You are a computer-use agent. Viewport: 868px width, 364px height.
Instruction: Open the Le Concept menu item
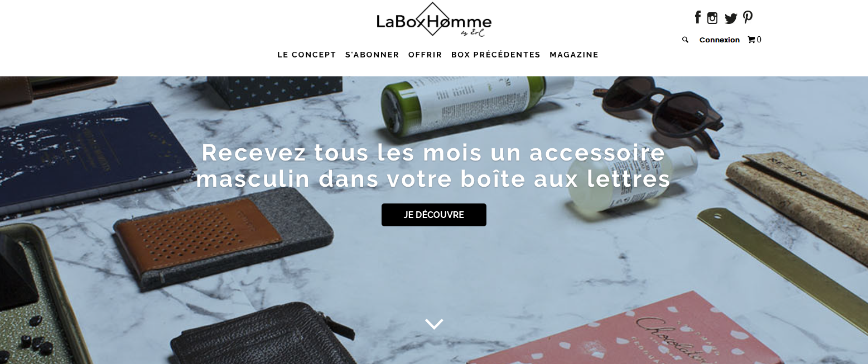click(x=307, y=55)
